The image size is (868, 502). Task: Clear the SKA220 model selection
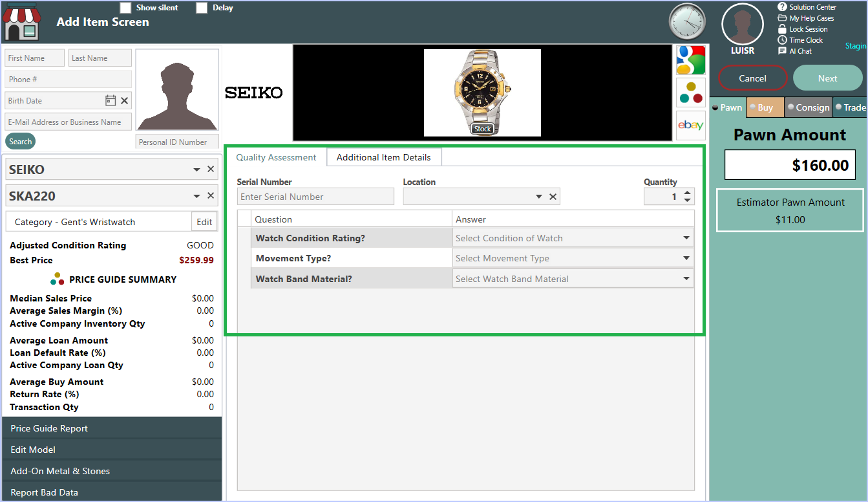[x=211, y=196]
